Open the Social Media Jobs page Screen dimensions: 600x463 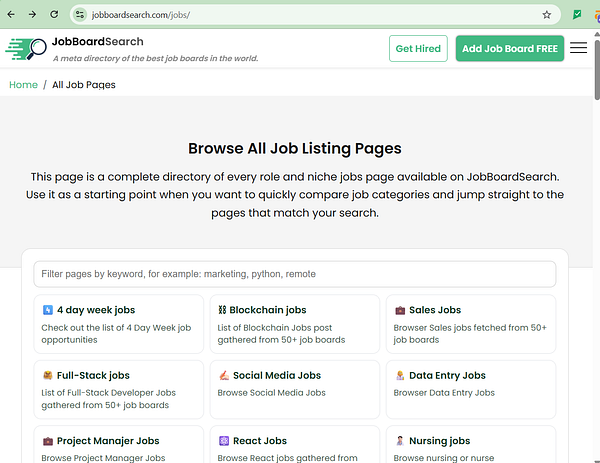pos(295,390)
